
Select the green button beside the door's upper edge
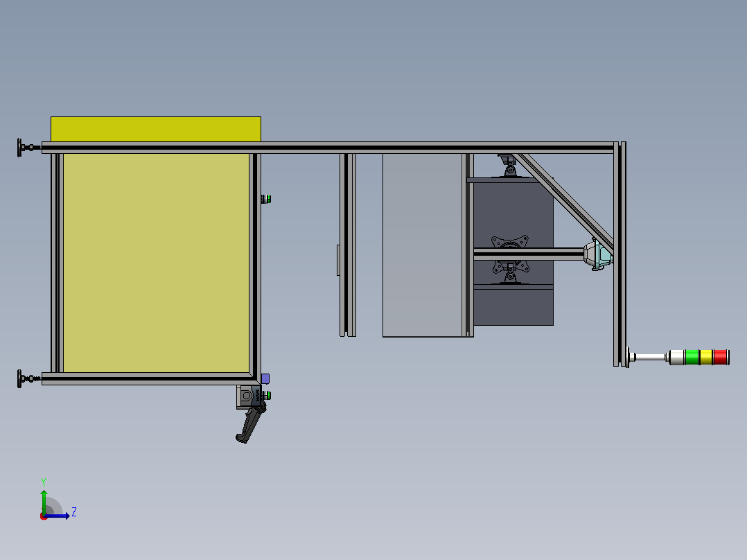pyautogui.click(x=266, y=199)
